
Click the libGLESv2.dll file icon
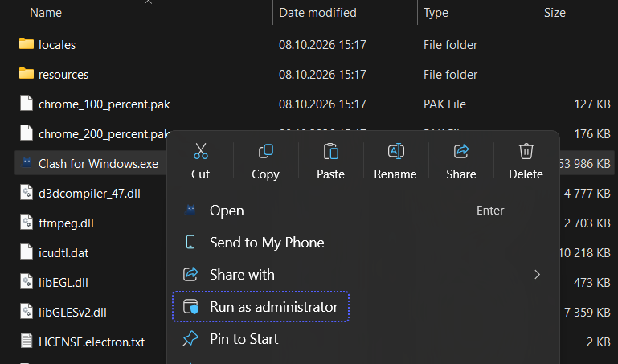point(27,312)
